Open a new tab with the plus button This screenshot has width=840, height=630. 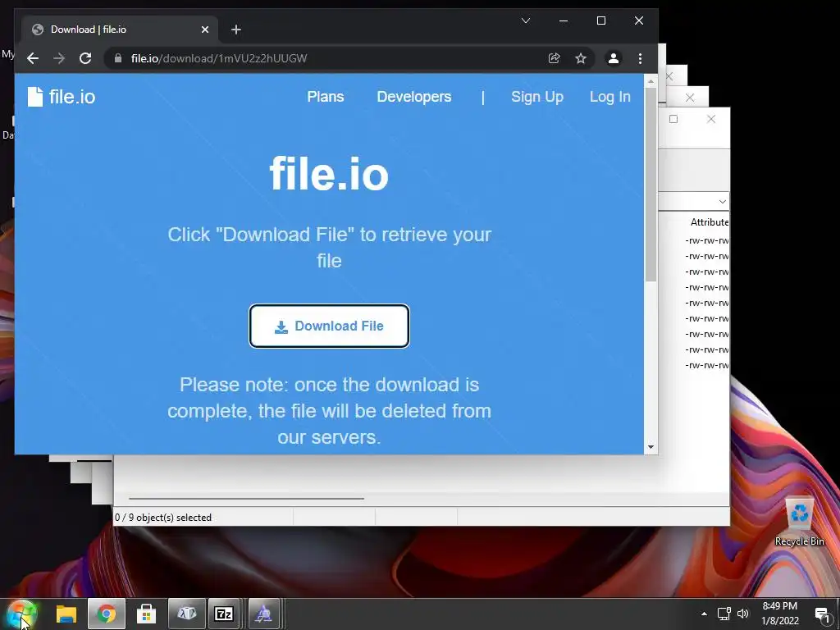pyautogui.click(x=235, y=30)
